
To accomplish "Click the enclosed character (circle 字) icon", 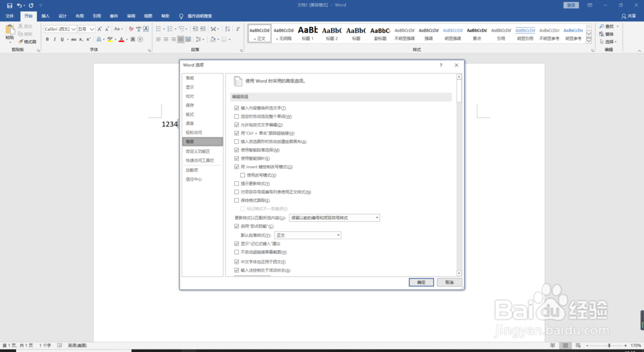I will click(x=140, y=39).
